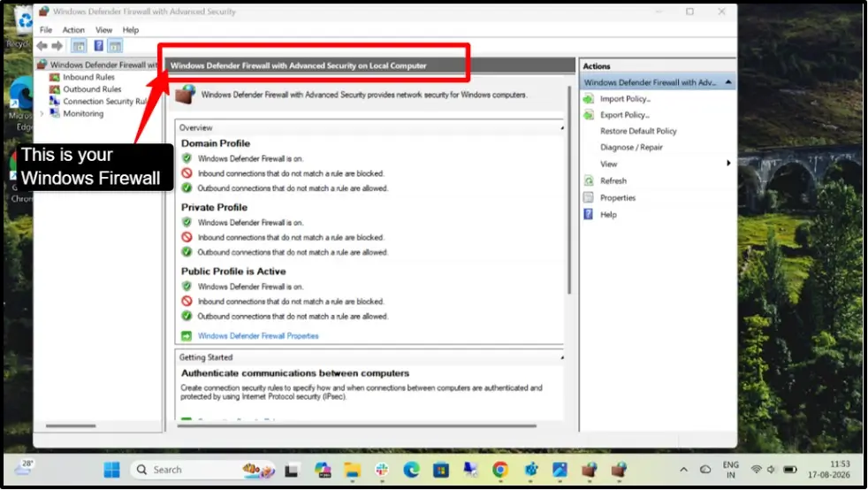Open the weather widget showing 28°

[x=24, y=468]
